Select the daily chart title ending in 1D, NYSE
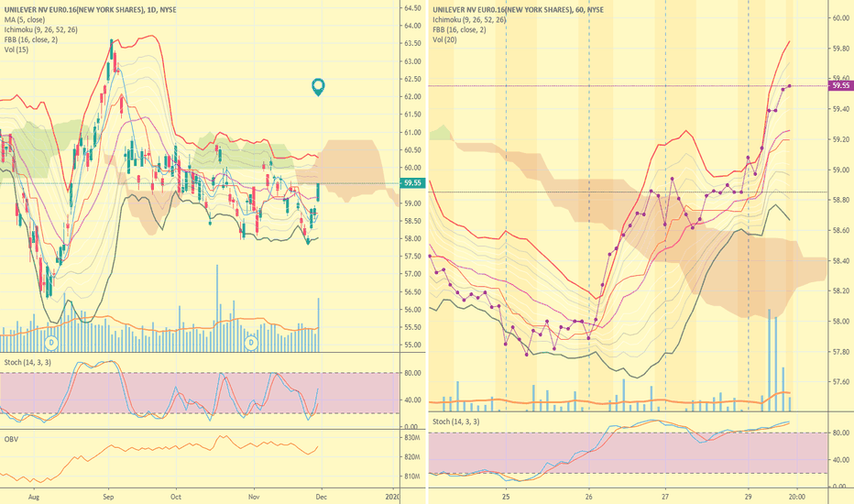The width and height of the screenshot is (854, 504). (91, 10)
